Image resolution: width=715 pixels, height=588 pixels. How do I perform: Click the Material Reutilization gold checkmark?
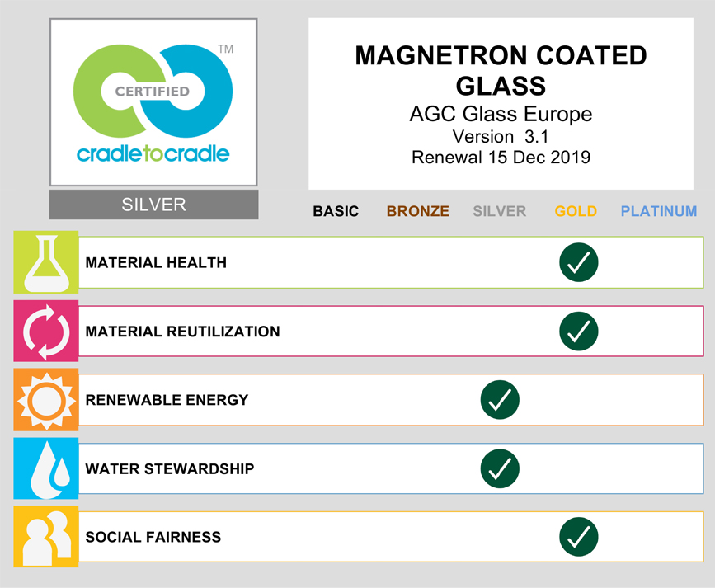tap(578, 331)
